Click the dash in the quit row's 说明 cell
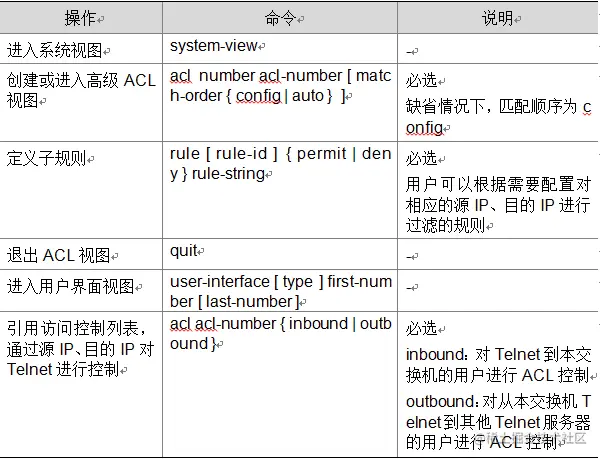Viewport: 600px width, 459px height. [x=411, y=255]
